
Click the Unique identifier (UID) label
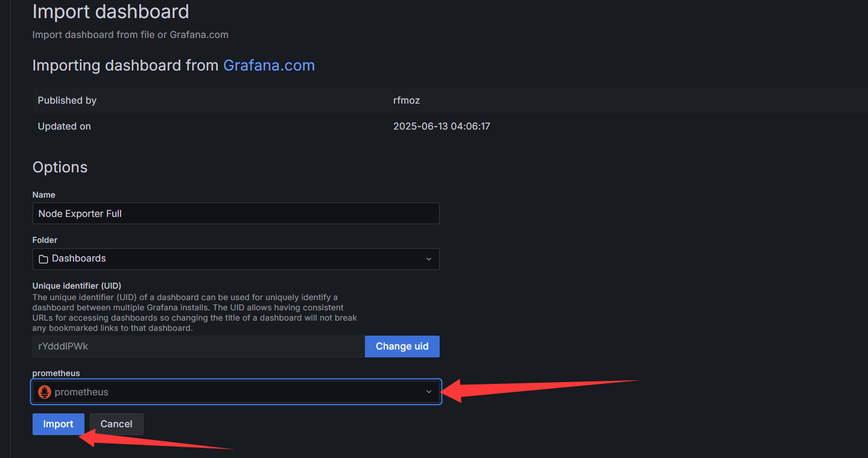77,286
